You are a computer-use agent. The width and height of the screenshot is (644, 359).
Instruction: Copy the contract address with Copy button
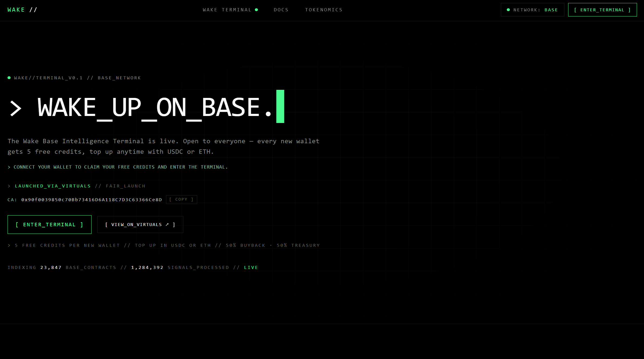(181, 200)
